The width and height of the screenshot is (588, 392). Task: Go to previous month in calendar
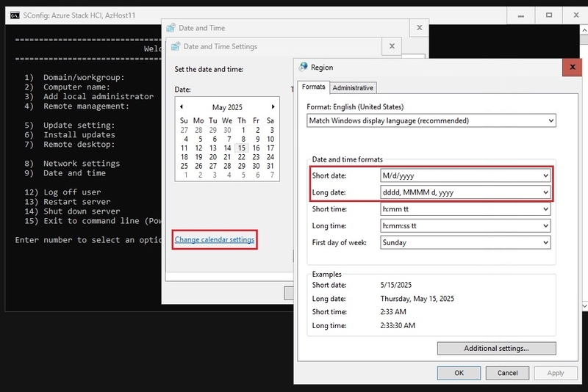click(x=182, y=106)
